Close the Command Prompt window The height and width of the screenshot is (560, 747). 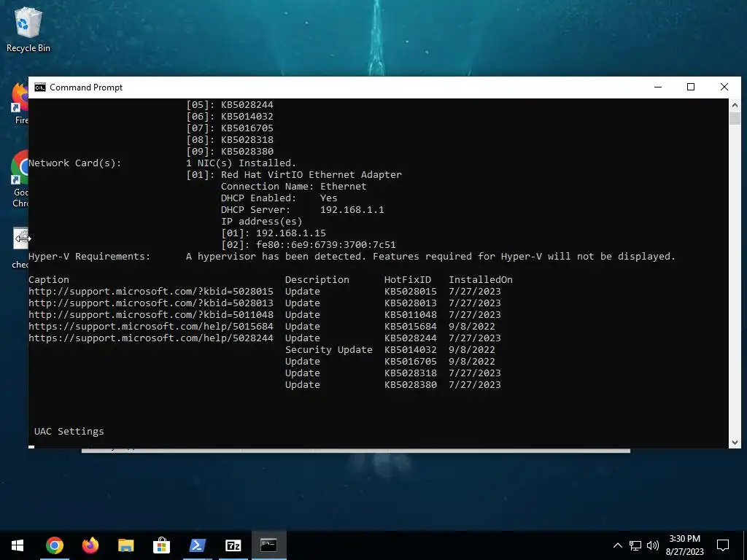[x=724, y=87]
